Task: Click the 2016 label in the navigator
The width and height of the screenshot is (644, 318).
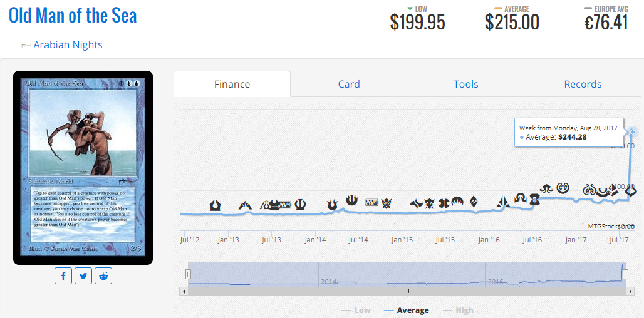Action: pyautogui.click(x=496, y=282)
